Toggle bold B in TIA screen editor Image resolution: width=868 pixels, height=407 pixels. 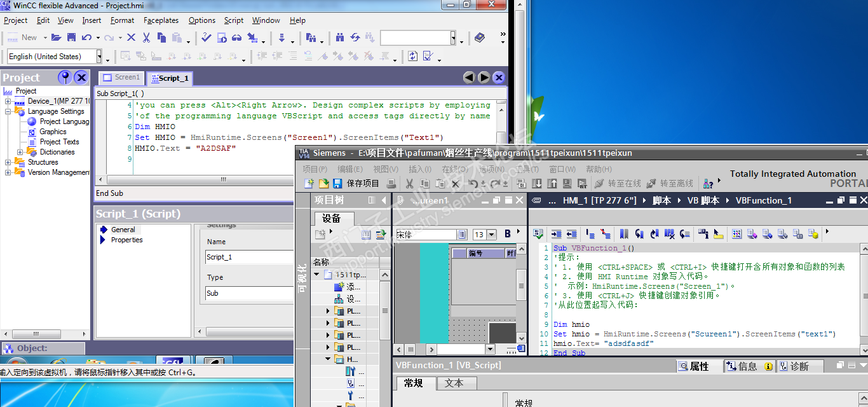point(508,234)
